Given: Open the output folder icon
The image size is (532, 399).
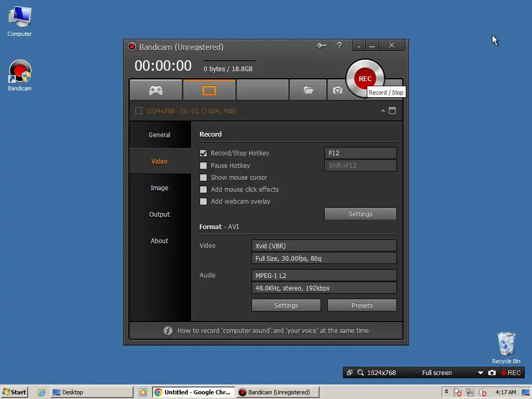Looking at the screenshot, I should click(308, 90).
